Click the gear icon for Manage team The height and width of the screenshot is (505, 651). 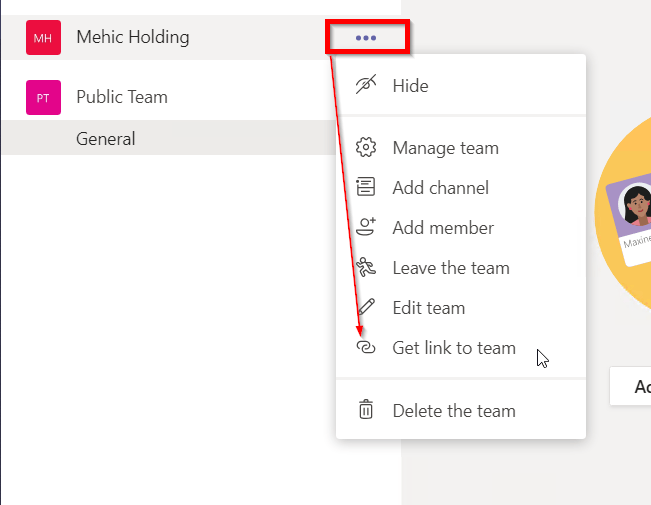point(366,148)
